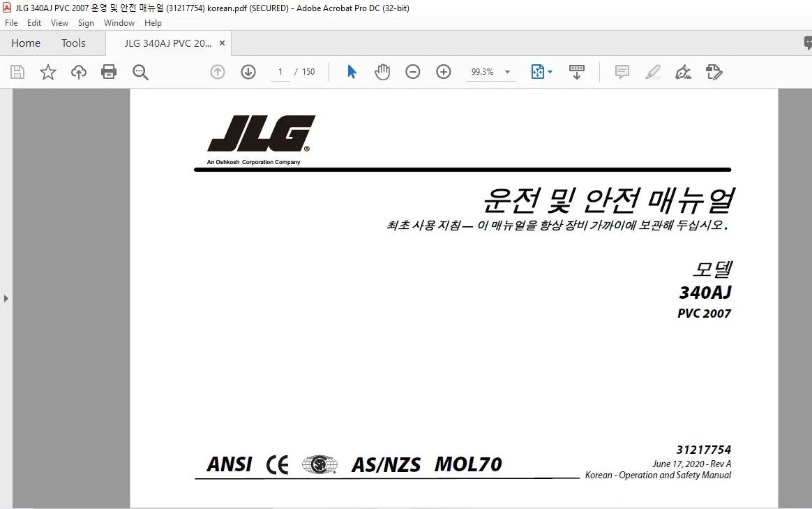This screenshot has width=812, height=509.
Task: Open the File menu
Action: point(11,23)
